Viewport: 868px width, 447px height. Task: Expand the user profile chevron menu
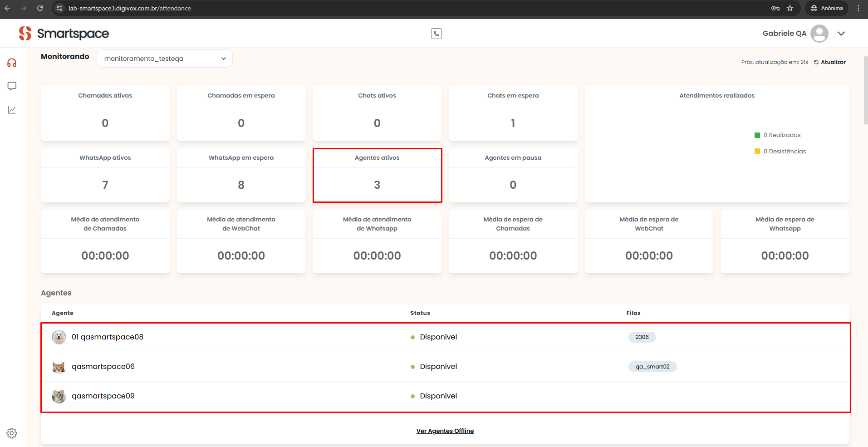pyautogui.click(x=841, y=34)
